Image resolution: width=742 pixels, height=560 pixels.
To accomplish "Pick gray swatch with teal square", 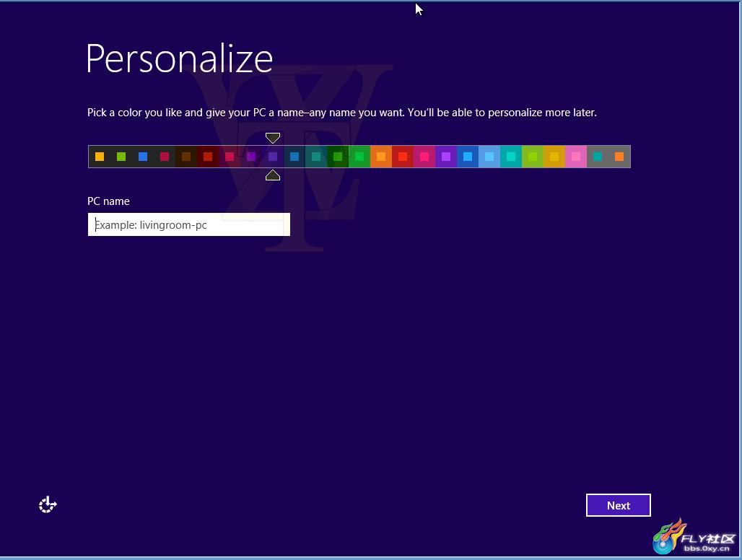I will tap(598, 157).
